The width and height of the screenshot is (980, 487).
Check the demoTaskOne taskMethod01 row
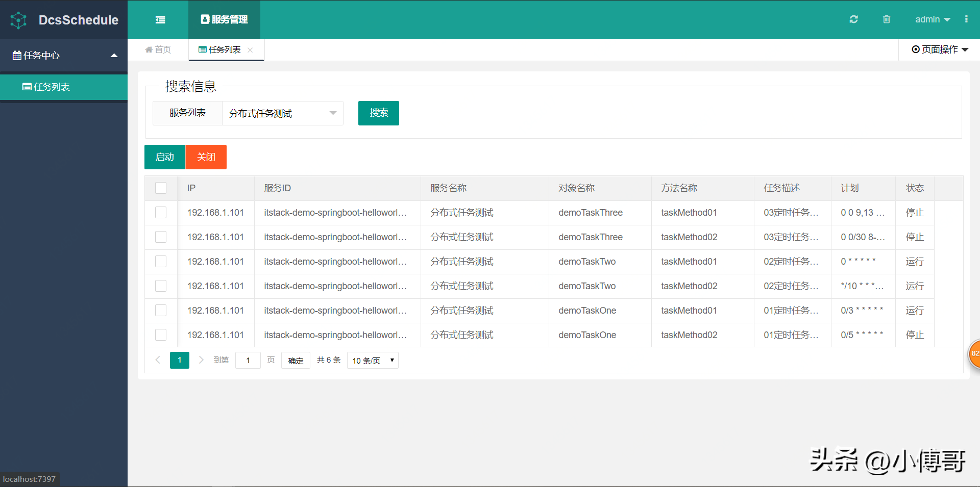(x=161, y=311)
